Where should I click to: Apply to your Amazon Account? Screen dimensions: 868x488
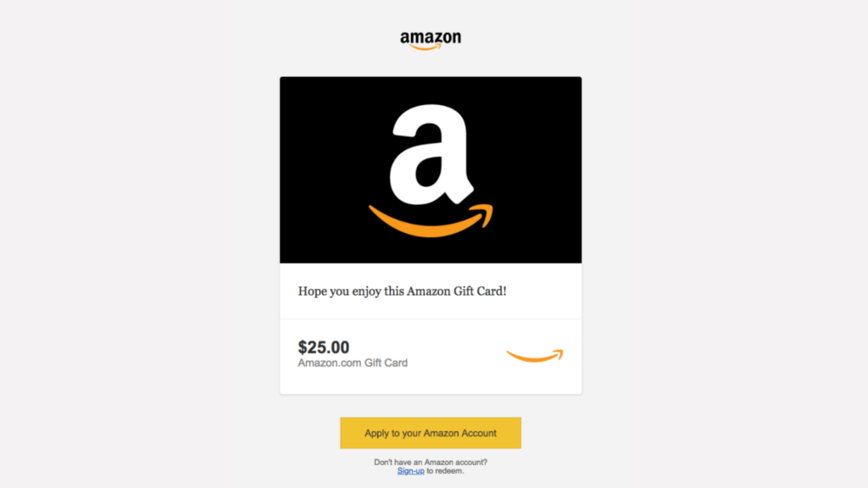pyautogui.click(x=431, y=433)
